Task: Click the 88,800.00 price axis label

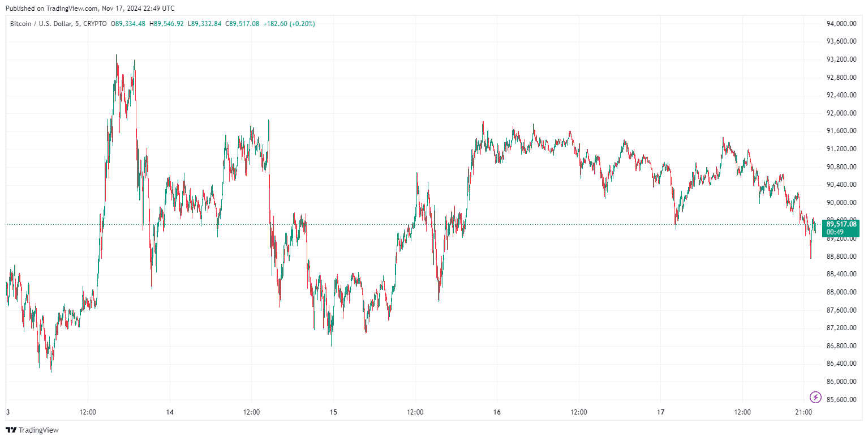Action: [x=840, y=257]
